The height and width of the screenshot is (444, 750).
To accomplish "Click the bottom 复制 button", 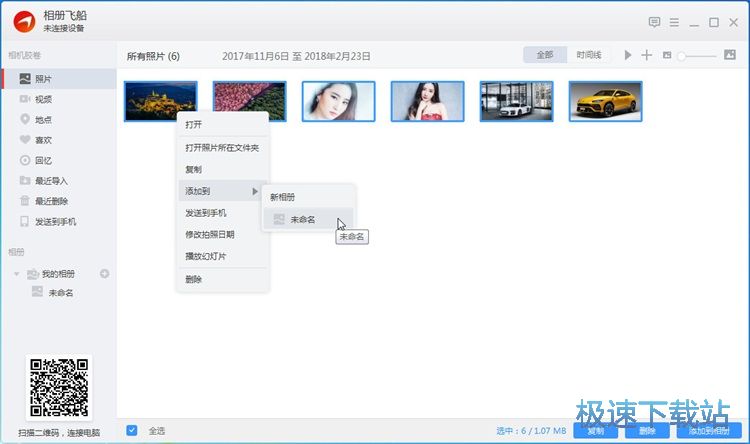I will point(596,431).
